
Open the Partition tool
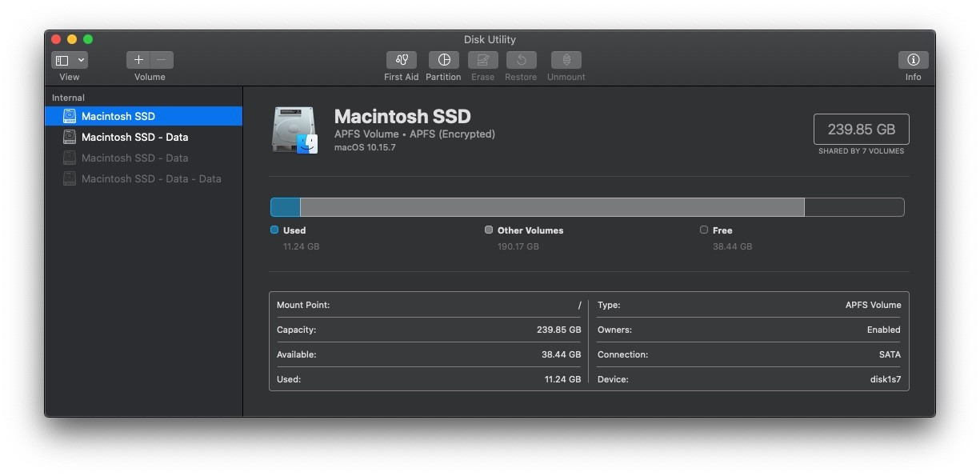click(x=443, y=60)
